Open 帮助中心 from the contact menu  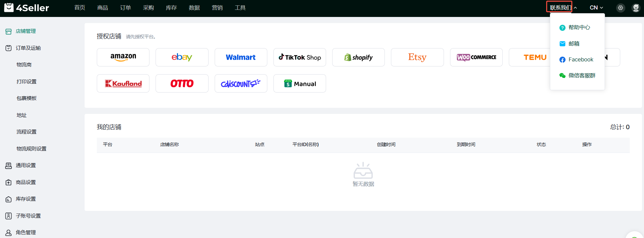click(x=579, y=27)
